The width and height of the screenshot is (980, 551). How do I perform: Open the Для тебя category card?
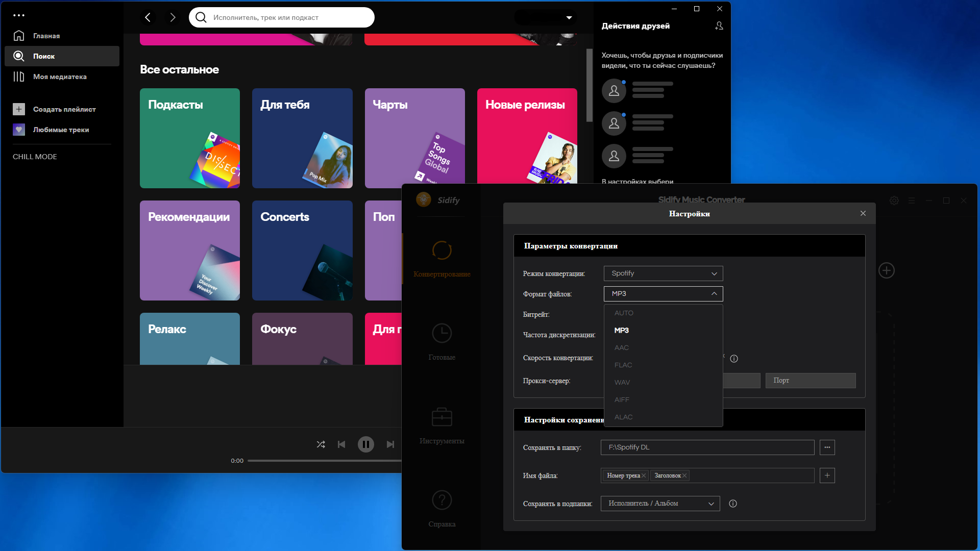point(302,138)
